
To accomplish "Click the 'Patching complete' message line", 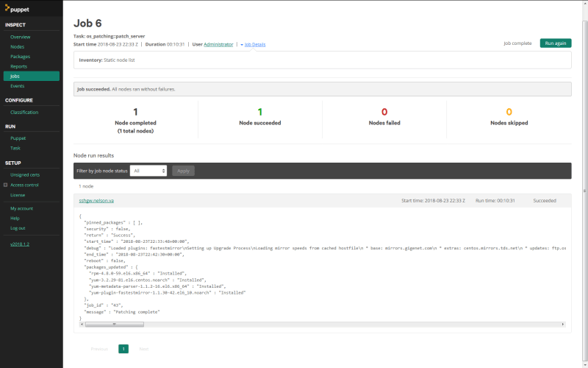I will (122, 311).
